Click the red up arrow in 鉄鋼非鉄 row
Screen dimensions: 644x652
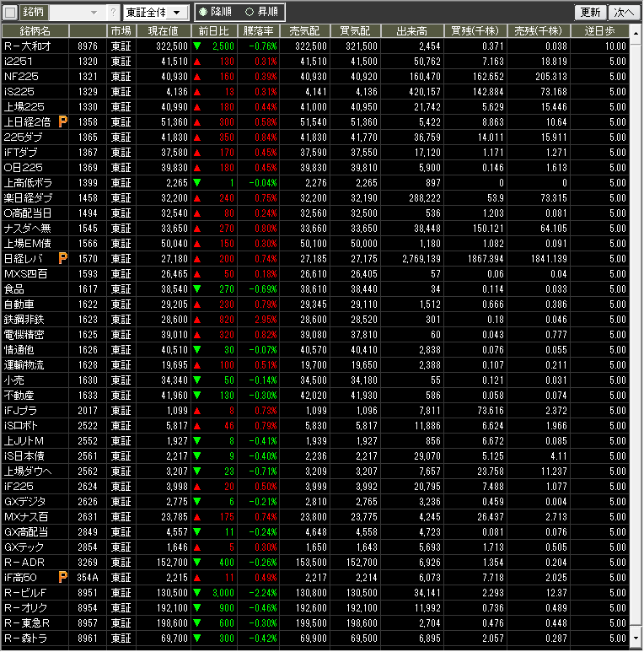point(197,320)
